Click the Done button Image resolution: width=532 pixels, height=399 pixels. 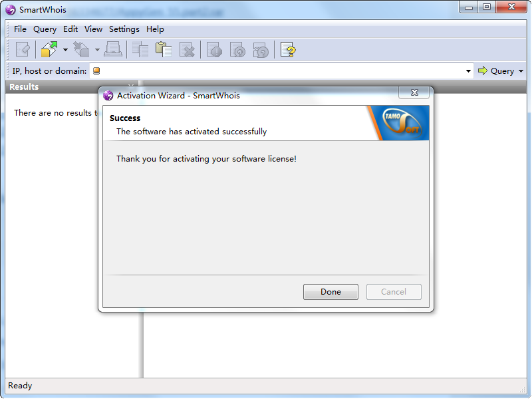pos(331,292)
